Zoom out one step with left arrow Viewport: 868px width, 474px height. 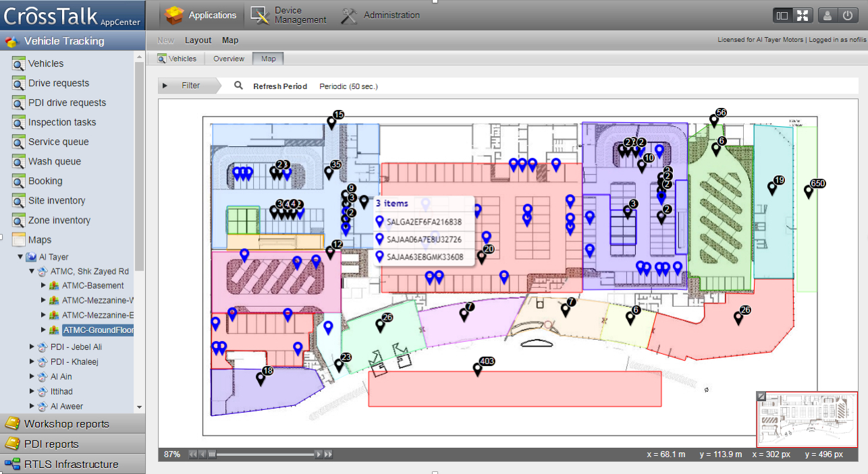[x=202, y=454]
